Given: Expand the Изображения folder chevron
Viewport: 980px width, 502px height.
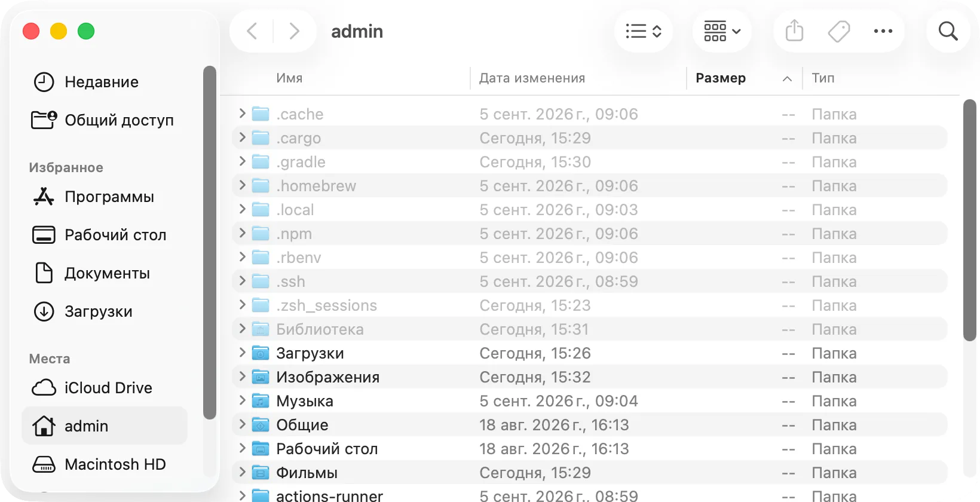Looking at the screenshot, I should click(242, 376).
